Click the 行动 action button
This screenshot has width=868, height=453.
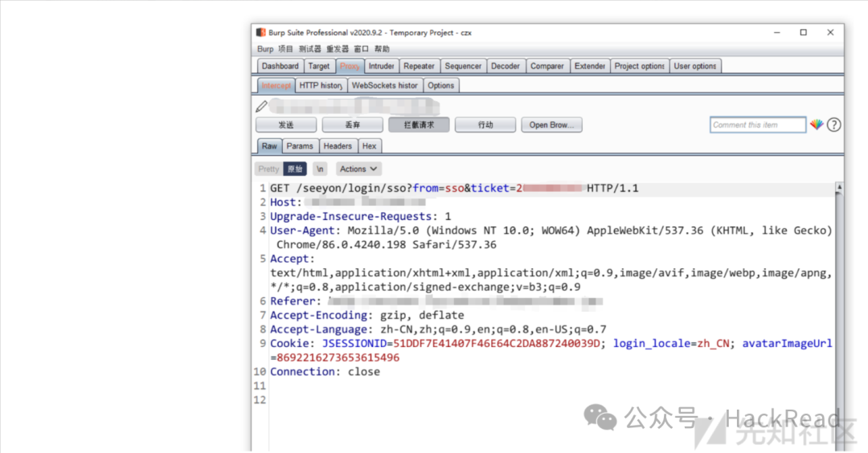click(485, 125)
